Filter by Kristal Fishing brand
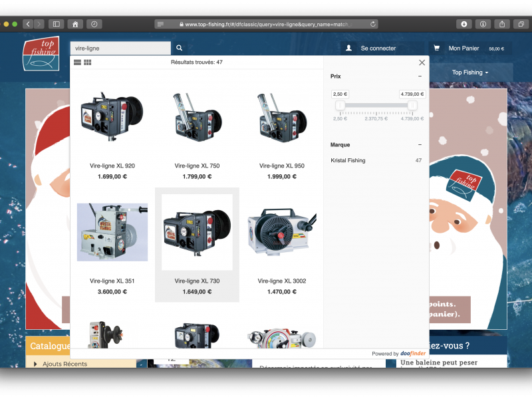This screenshot has width=532, height=399. [x=348, y=160]
